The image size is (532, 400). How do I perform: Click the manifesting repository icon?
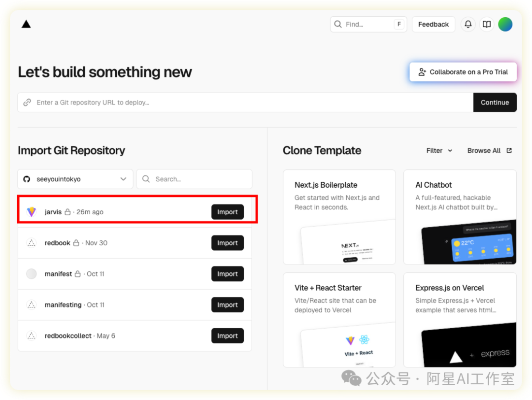pos(32,304)
